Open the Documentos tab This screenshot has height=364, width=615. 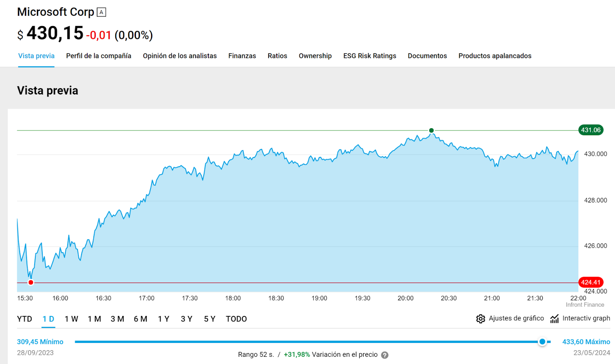point(427,56)
